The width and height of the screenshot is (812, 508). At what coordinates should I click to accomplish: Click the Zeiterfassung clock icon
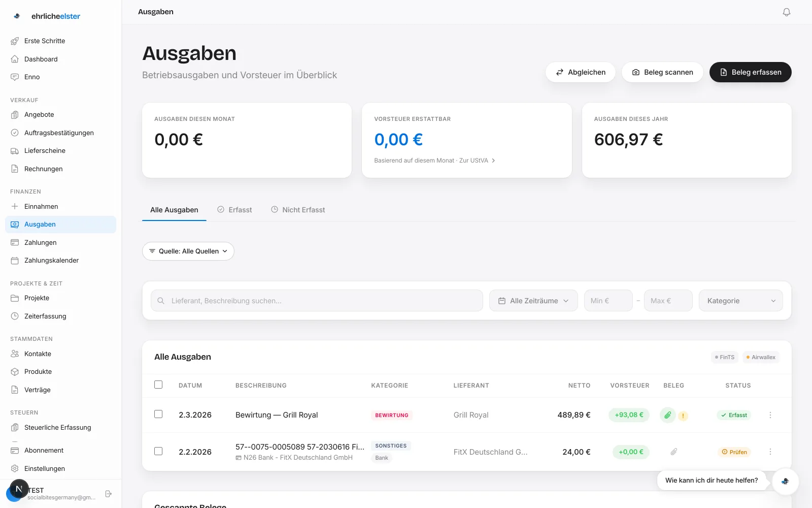(x=15, y=316)
